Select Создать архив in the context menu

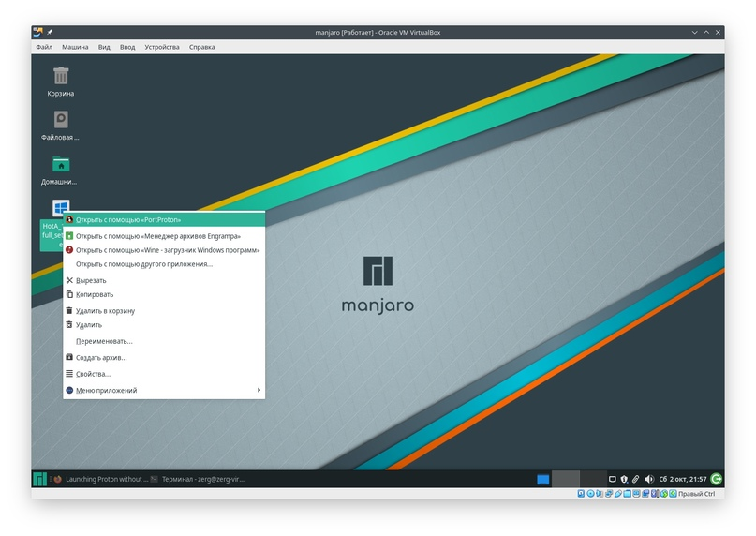pyautogui.click(x=164, y=358)
